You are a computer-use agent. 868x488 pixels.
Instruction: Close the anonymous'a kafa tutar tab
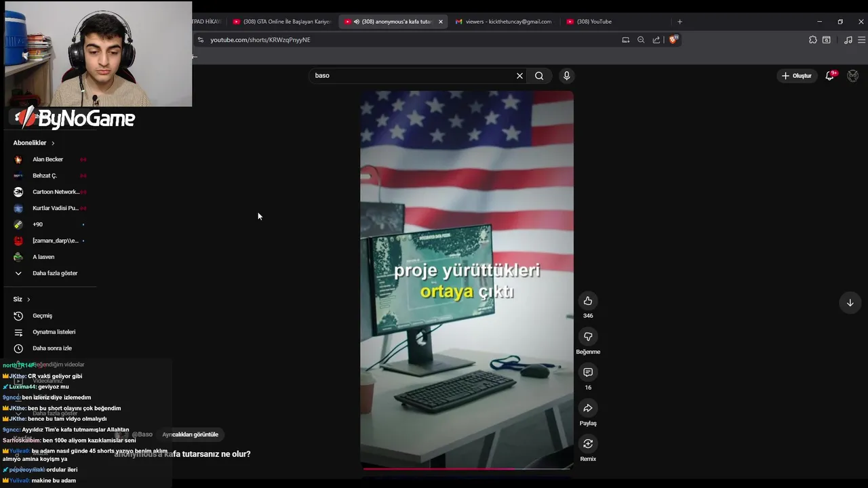coord(440,22)
